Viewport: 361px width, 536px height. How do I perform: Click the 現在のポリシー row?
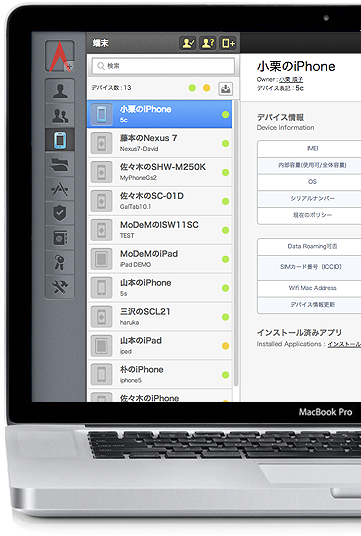pos(309,215)
